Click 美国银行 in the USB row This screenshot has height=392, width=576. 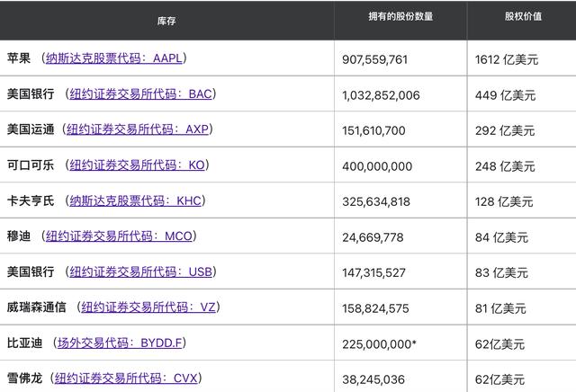pyautogui.click(x=31, y=272)
